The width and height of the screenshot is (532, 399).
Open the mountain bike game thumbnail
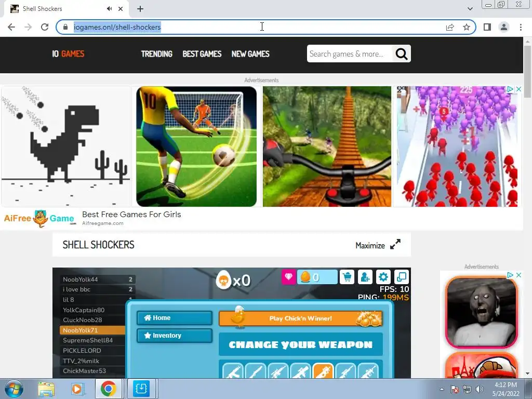(327, 146)
